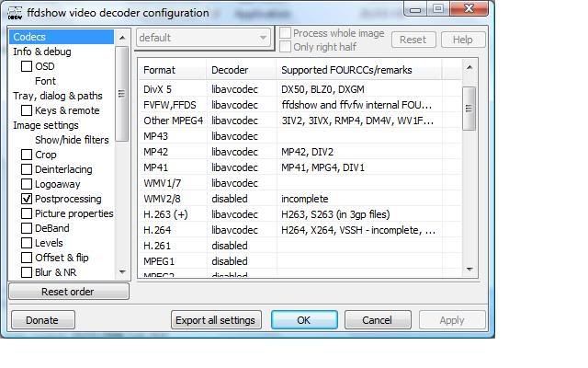The image size is (588, 368).
Task: Enable the OSD checkbox
Action: click(x=27, y=66)
